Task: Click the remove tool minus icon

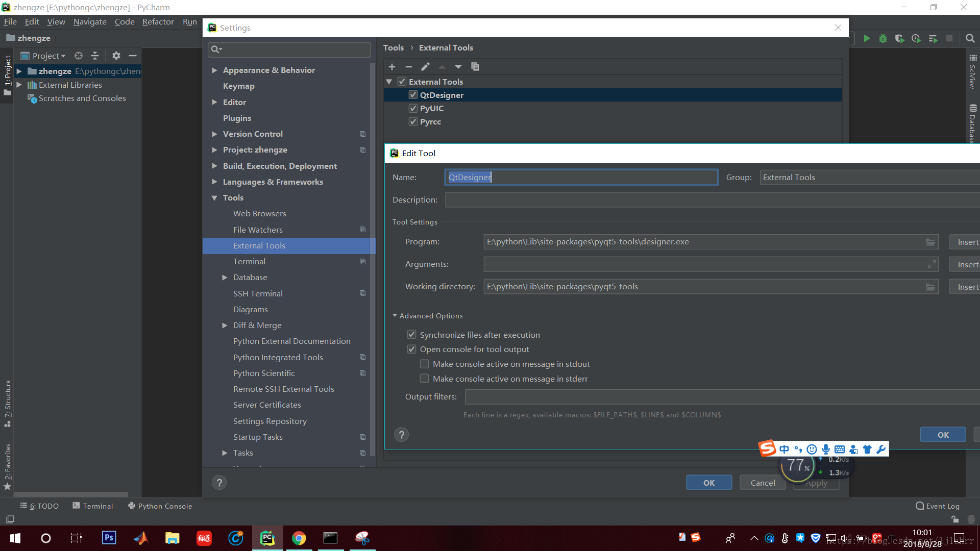Action: point(408,67)
